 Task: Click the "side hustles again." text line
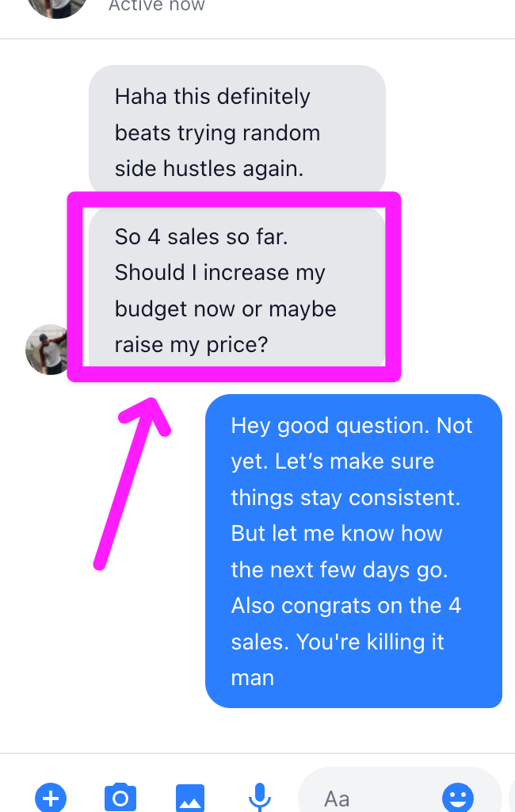(208, 168)
